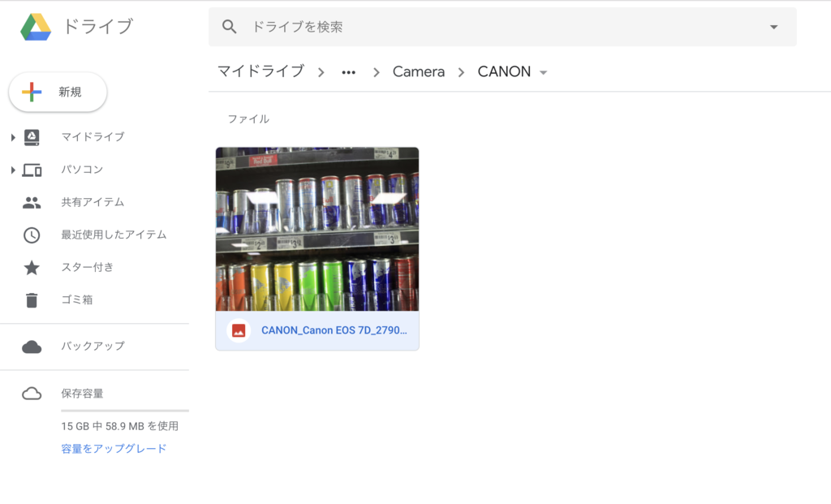
Task: Open the CANON folder dropdown menu
Action: coord(543,71)
